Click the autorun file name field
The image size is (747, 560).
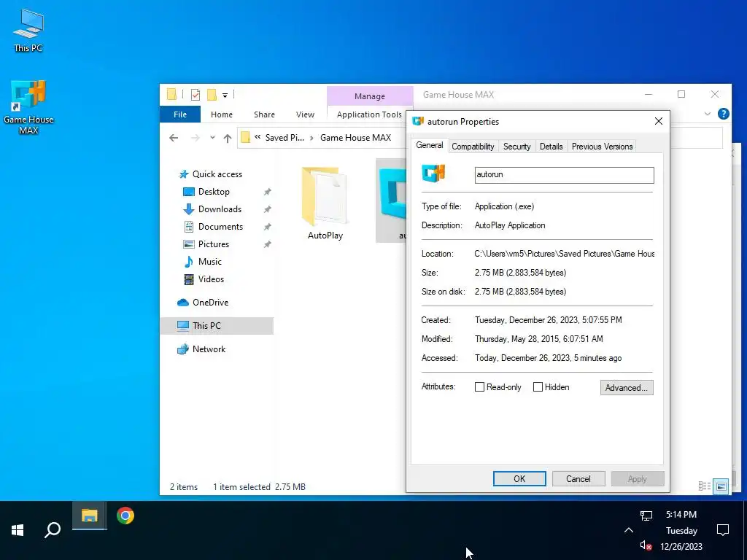[564, 175]
